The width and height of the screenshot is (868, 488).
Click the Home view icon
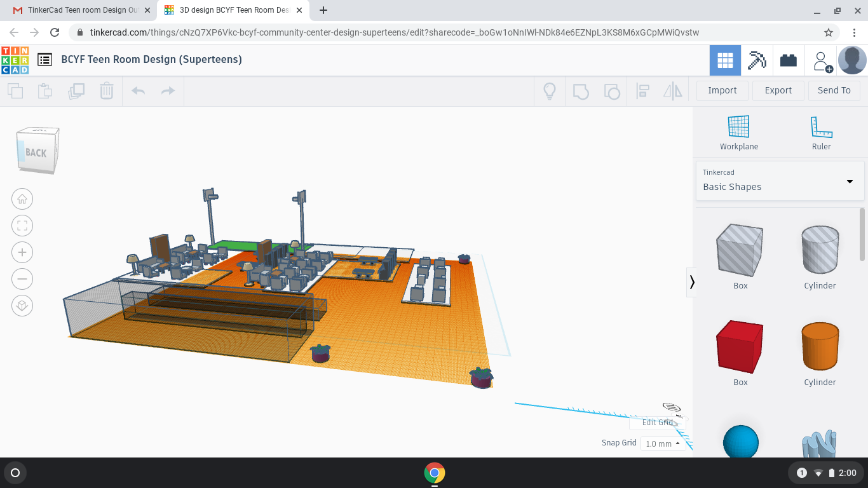pyautogui.click(x=22, y=199)
